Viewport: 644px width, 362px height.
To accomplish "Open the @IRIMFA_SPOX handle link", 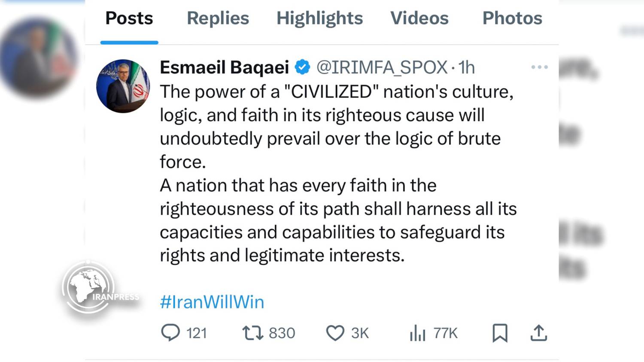I will point(382,67).
